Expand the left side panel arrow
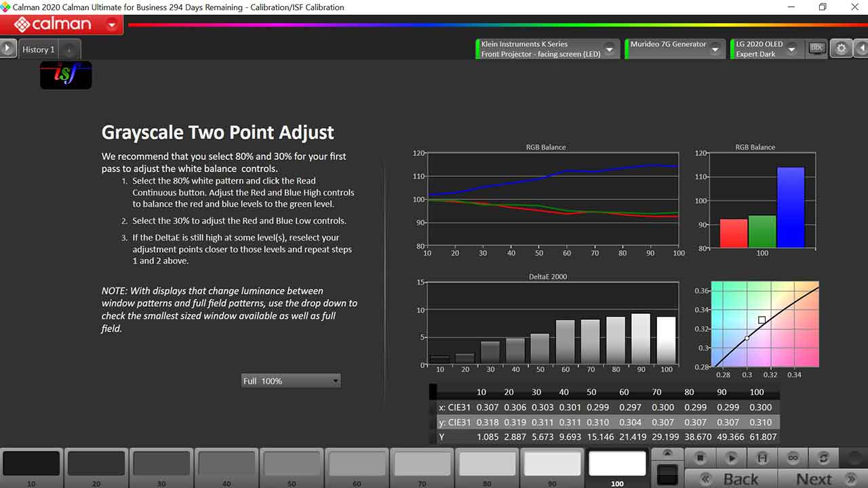 (7, 49)
